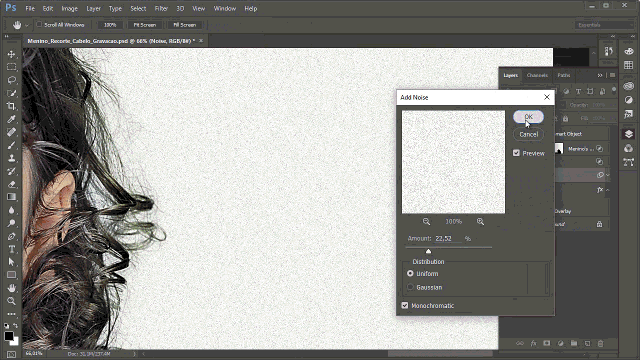Screen dimensions: 640x360
Task: Select the Zoom tool in toolbox
Action: pos(11,301)
